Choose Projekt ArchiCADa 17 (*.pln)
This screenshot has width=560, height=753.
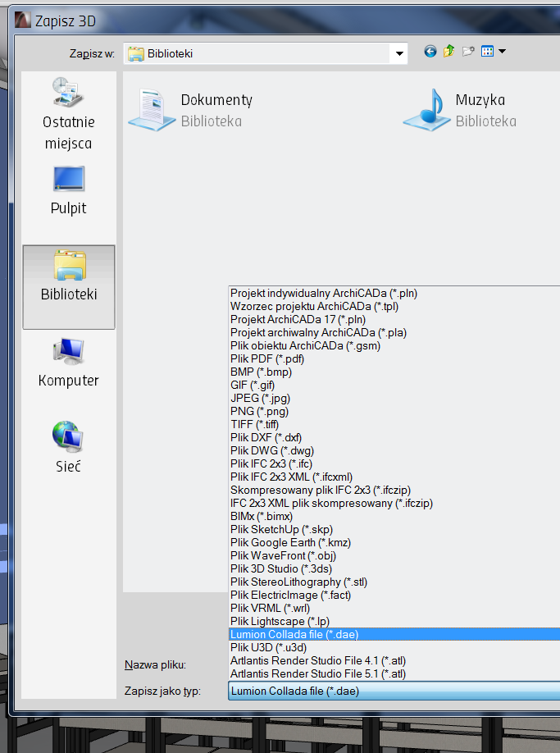(394, 319)
